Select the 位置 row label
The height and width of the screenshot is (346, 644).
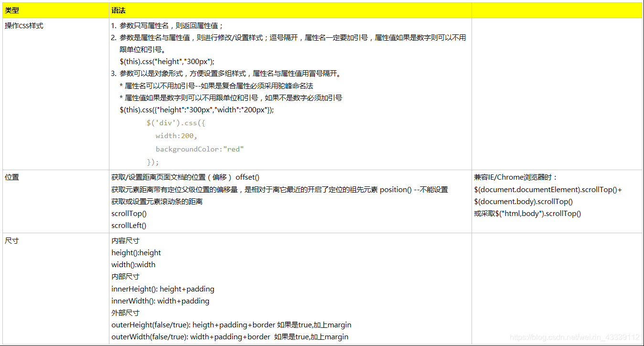pyautogui.click(x=12, y=177)
